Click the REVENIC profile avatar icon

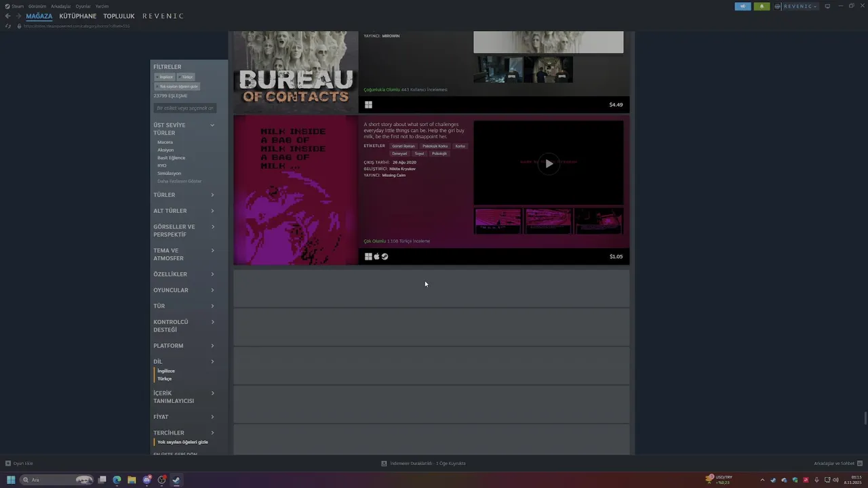(x=778, y=6)
